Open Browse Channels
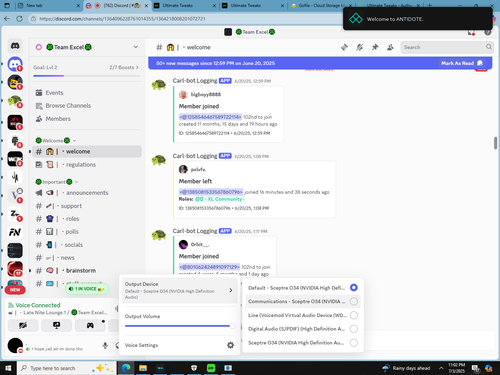This screenshot has height=375, width=500. pyautogui.click(x=87, y=106)
